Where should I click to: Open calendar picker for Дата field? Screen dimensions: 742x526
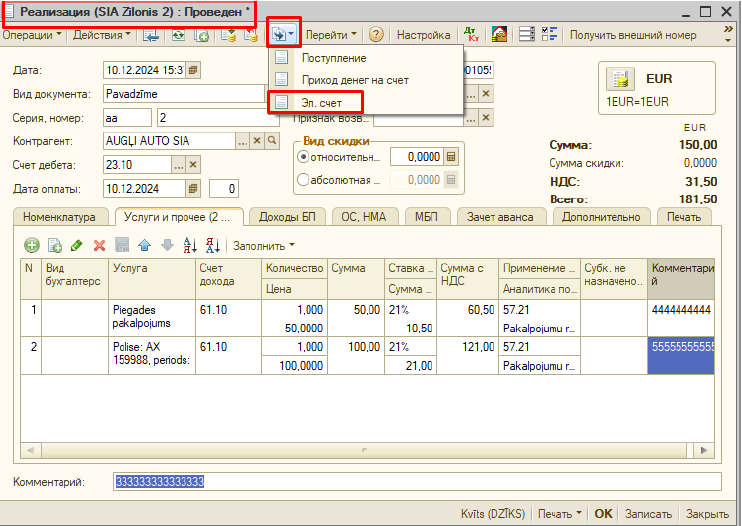click(193, 70)
